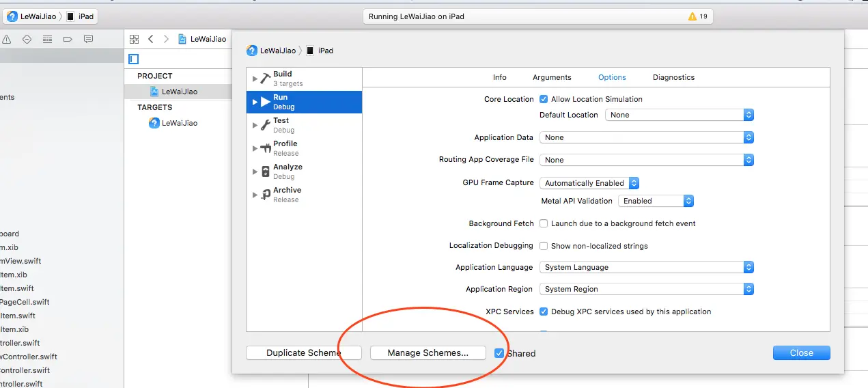The image size is (868, 388).
Task: Expand the Run action disclosure triangle
Action: click(x=255, y=102)
